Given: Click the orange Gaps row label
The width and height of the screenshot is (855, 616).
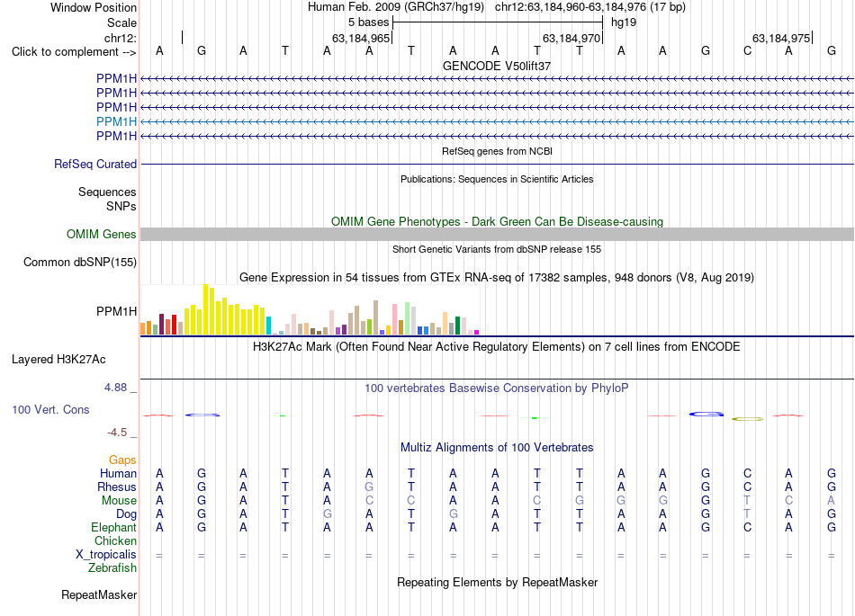Looking at the screenshot, I should (122, 460).
